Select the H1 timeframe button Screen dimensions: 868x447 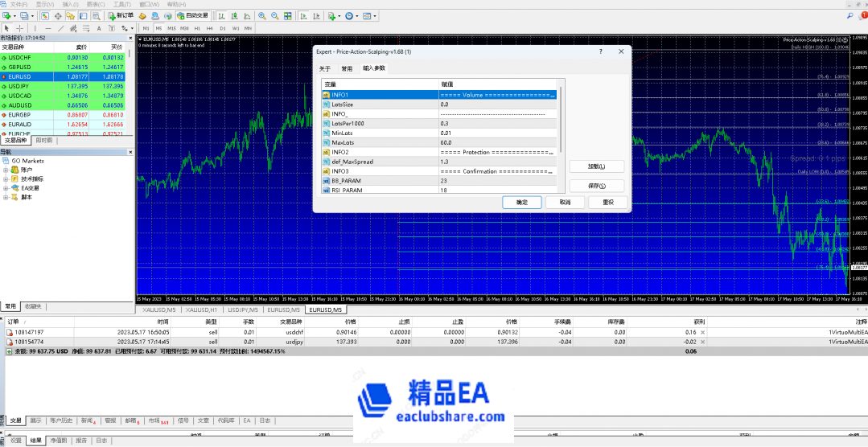point(199,27)
